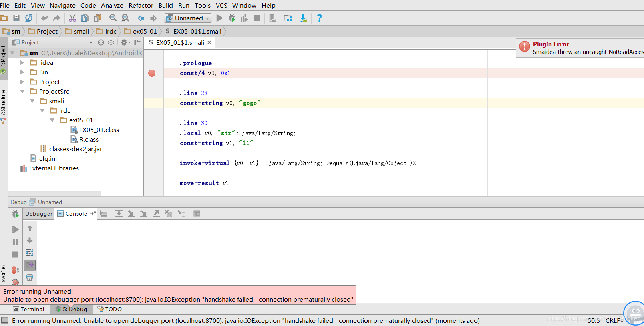Click the Undo arrow icon
644x326 pixels.
44,18
